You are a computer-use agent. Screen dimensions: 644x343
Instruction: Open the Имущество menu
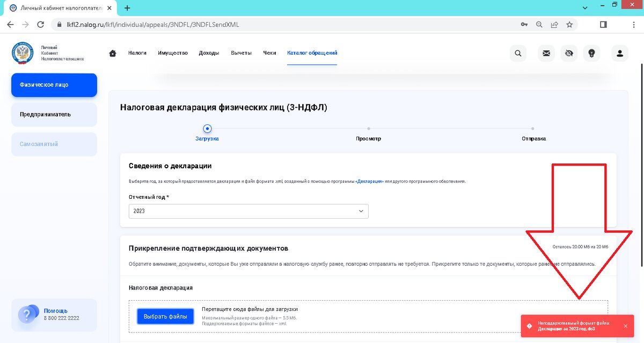pos(173,53)
